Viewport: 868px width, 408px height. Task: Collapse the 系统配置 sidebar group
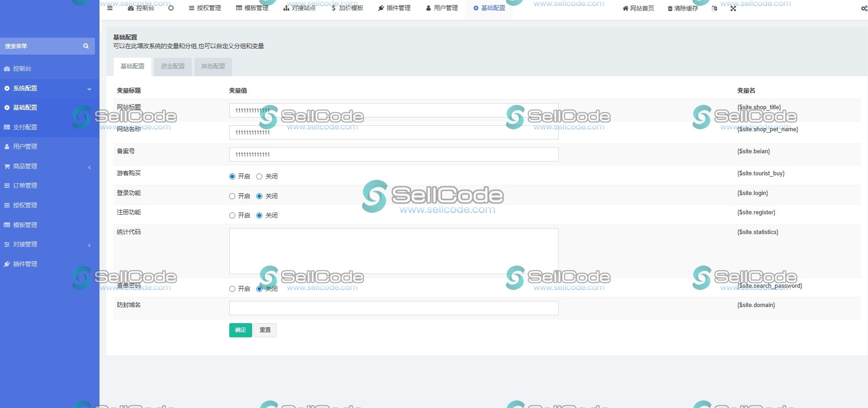(50, 88)
